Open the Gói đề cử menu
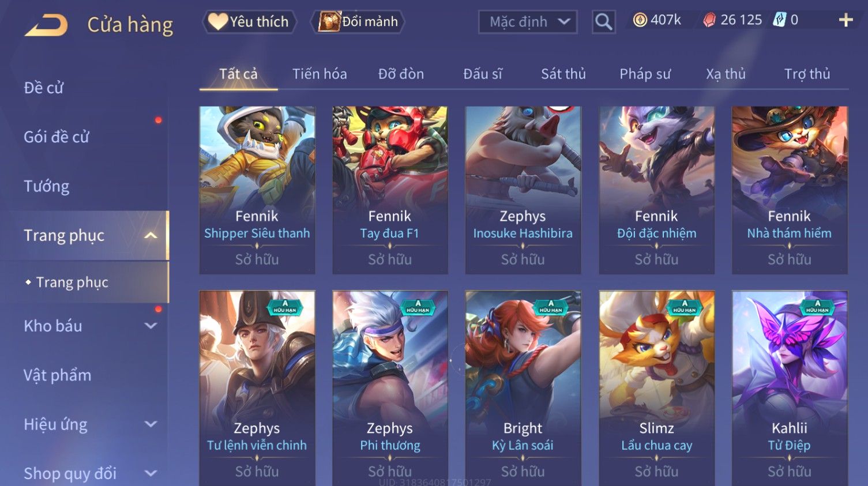 (x=57, y=137)
